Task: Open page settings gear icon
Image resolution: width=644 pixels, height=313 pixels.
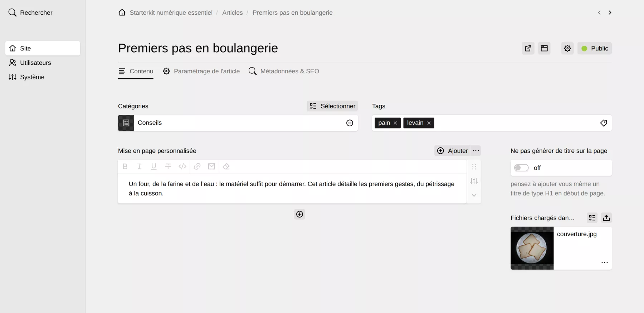Action: (x=567, y=48)
